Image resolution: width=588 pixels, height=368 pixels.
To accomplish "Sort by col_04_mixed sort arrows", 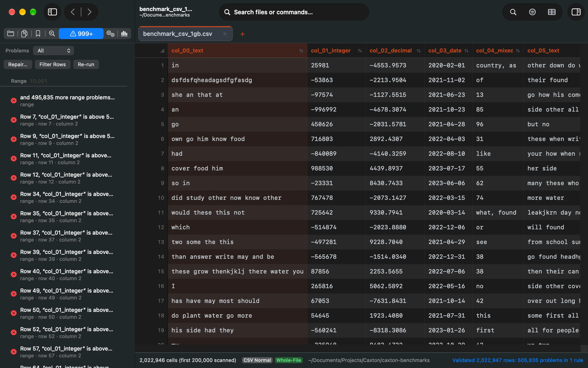I will pos(518,51).
